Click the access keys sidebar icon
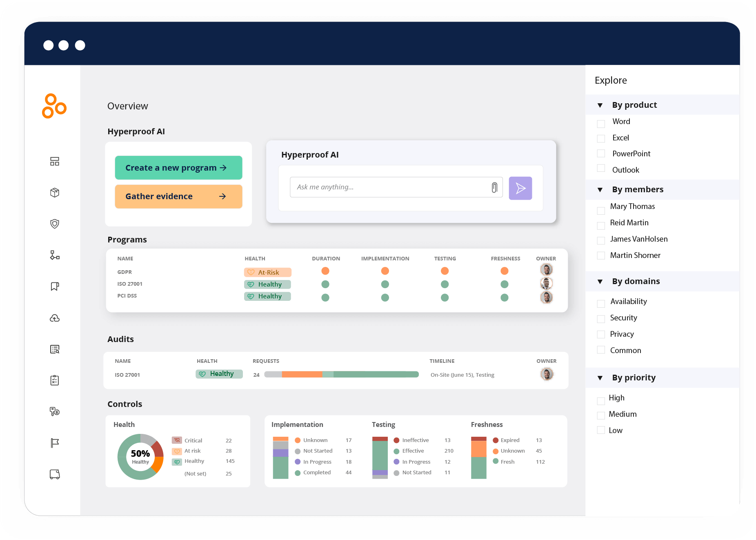The image size is (756, 540). point(54,411)
